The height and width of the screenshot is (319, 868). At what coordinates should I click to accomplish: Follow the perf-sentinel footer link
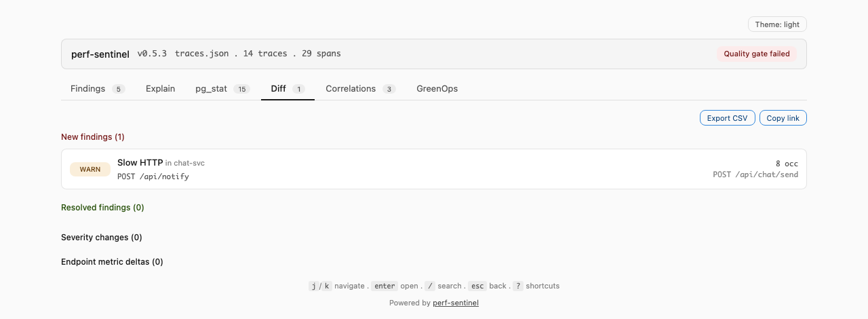point(456,303)
